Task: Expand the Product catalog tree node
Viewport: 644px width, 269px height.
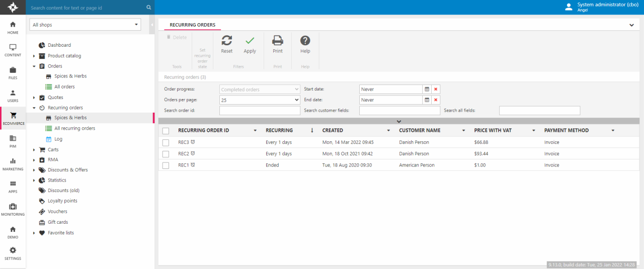Action: pos(34,56)
